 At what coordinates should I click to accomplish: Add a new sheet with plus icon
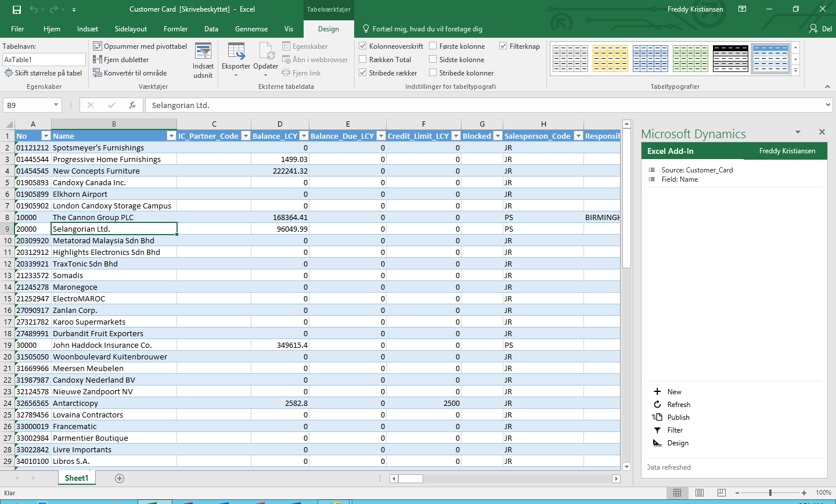[120, 478]
